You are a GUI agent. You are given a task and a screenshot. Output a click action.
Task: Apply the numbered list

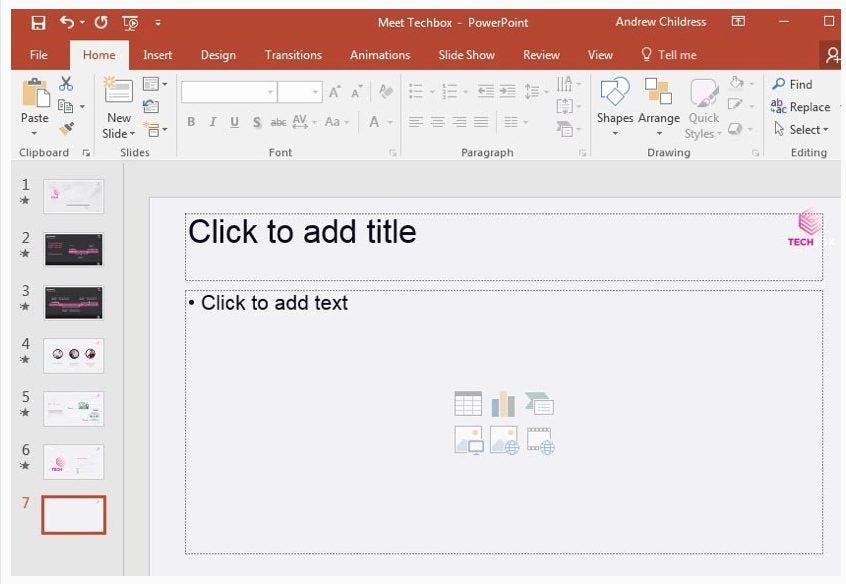[x=449, y=91]
